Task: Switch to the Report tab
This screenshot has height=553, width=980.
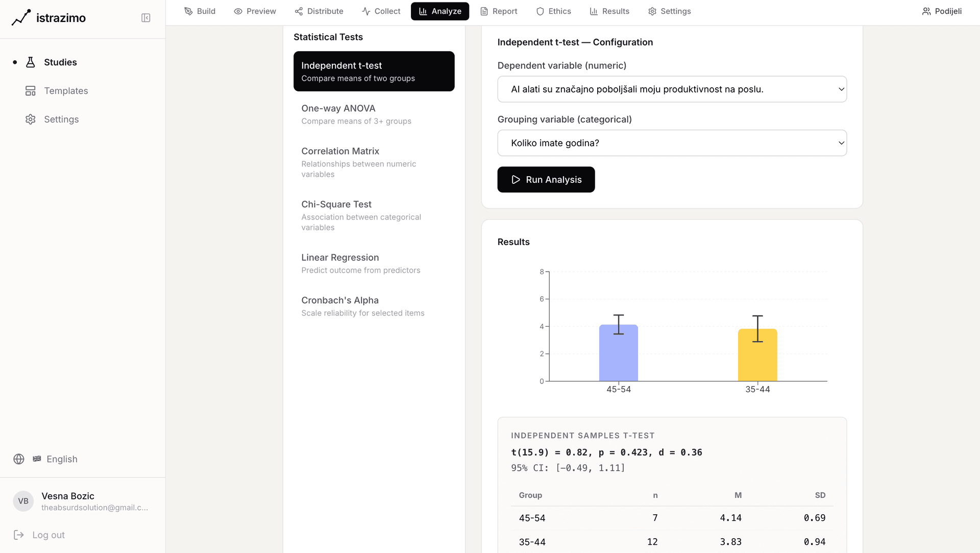Action: click(x=499, y=11)
